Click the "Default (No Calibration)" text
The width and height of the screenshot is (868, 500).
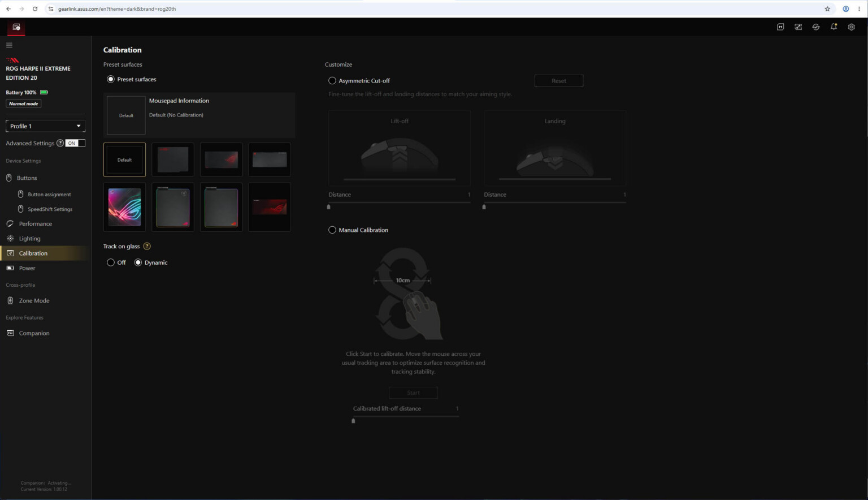pos(176,115)
